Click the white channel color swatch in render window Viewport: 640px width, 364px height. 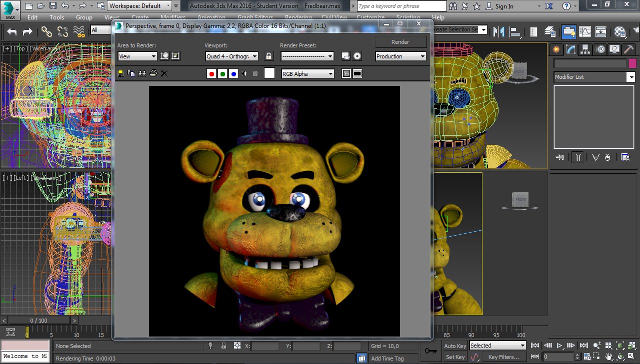(x=269, y=73)
